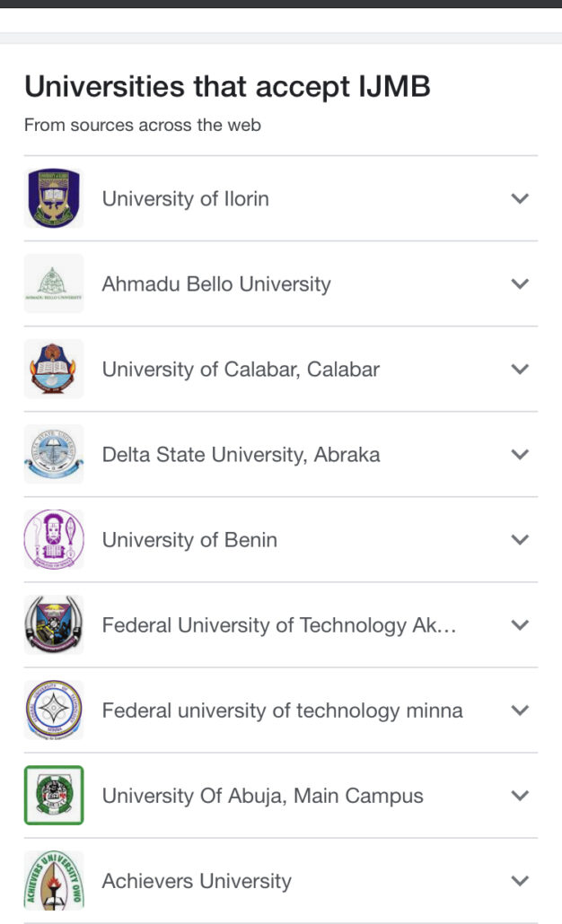Click the University of Benin purple crest
This screenshot has height=924, width=562.
54,539
